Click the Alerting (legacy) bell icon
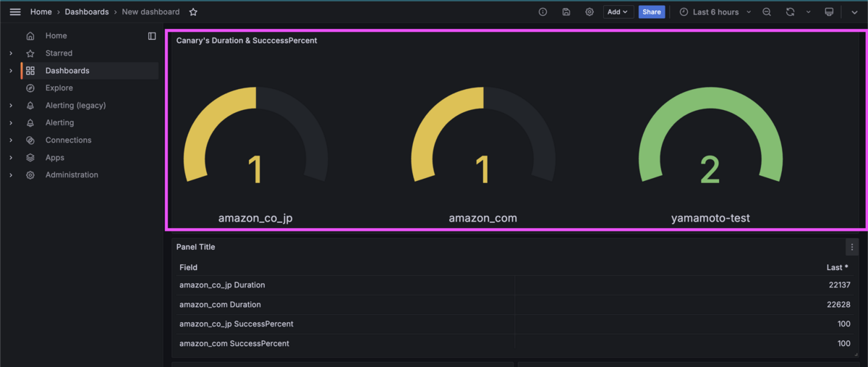 coord(30,105)
